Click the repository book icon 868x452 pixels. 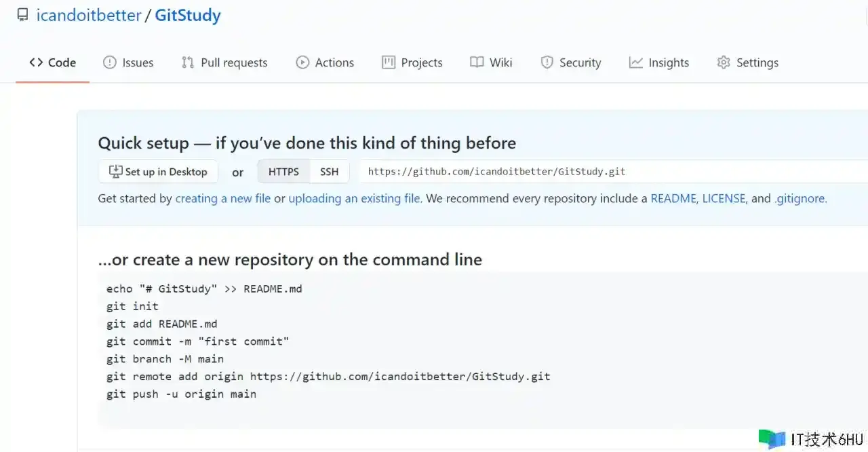click(22, 15)
